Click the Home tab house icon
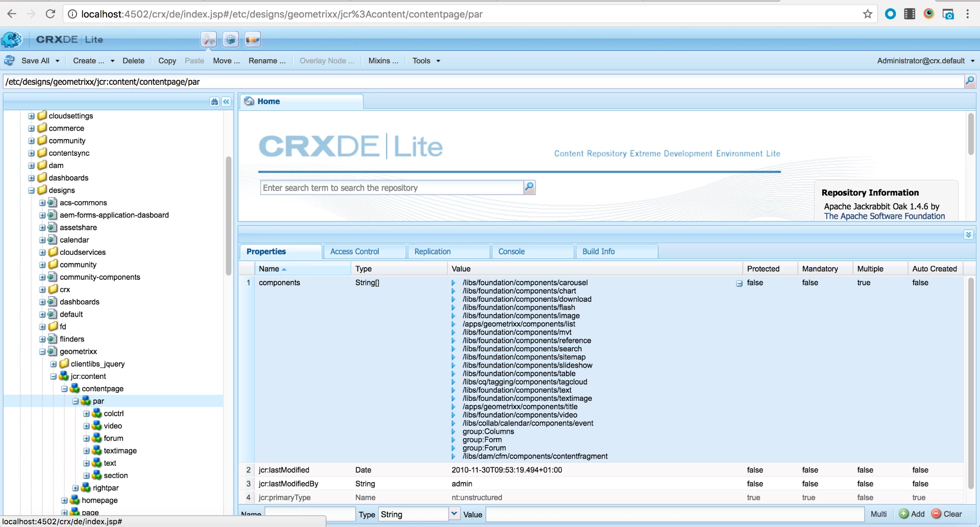This screenshot has width=980, height=527. coord(249,101)
